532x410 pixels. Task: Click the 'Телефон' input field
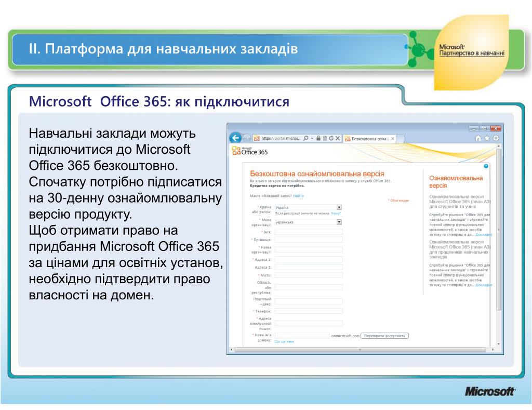click(309, 311)
